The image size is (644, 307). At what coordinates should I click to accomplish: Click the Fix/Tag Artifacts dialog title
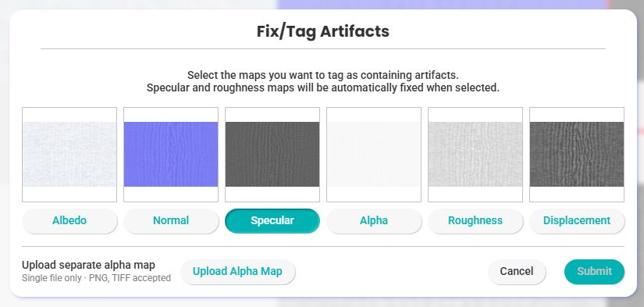(323, 31)
